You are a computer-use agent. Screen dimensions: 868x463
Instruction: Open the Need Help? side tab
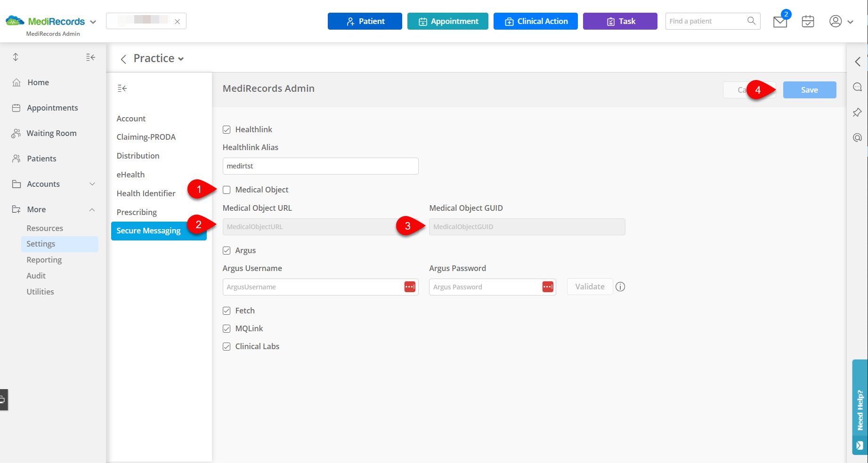coord(860,407)
